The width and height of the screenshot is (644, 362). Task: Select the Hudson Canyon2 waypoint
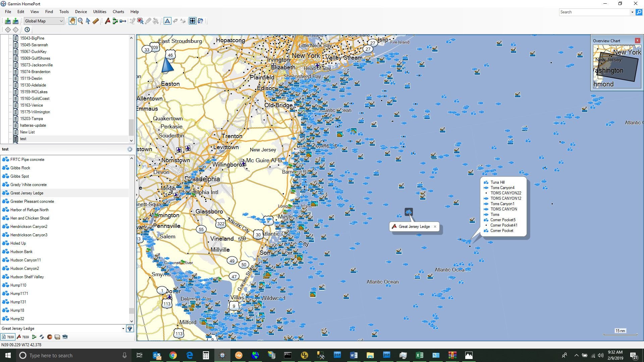[x=24, y=268]
